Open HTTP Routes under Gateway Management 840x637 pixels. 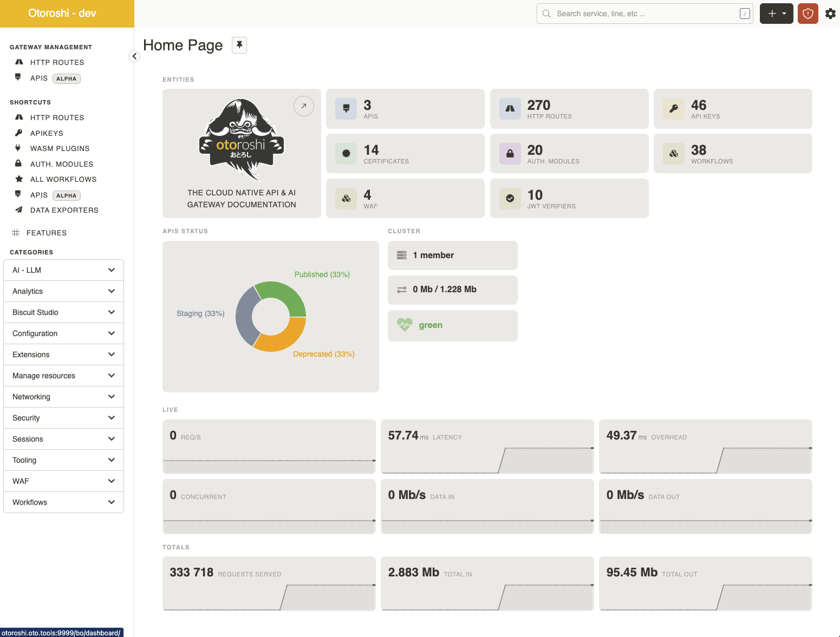pyautogui.click(x=57, y=62)
